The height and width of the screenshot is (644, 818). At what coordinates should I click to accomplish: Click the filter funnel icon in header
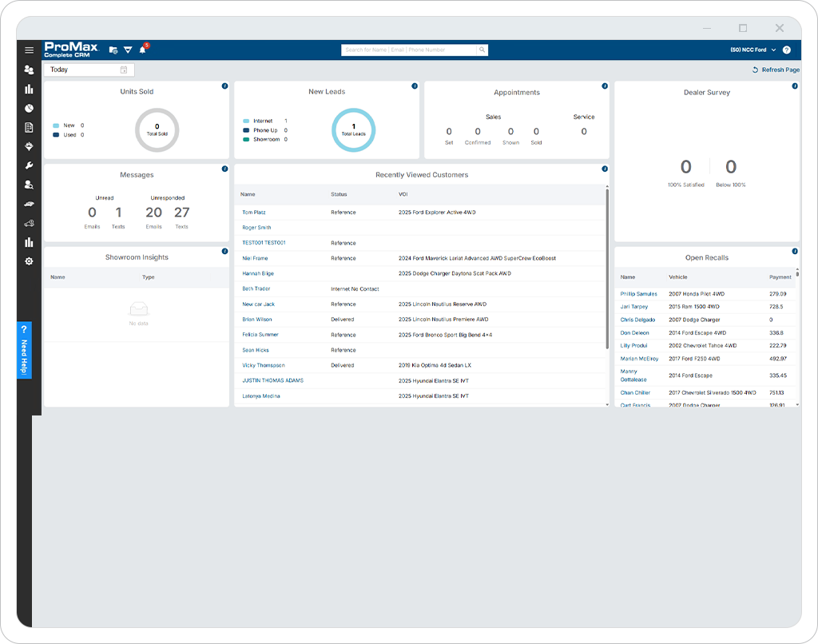click(x=128, y=50)
